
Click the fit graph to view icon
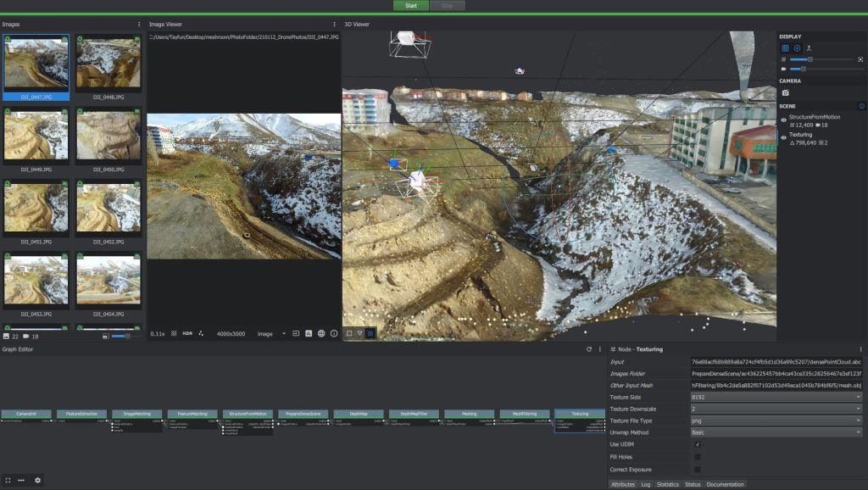pyautogui.click(x=8, y=480)
